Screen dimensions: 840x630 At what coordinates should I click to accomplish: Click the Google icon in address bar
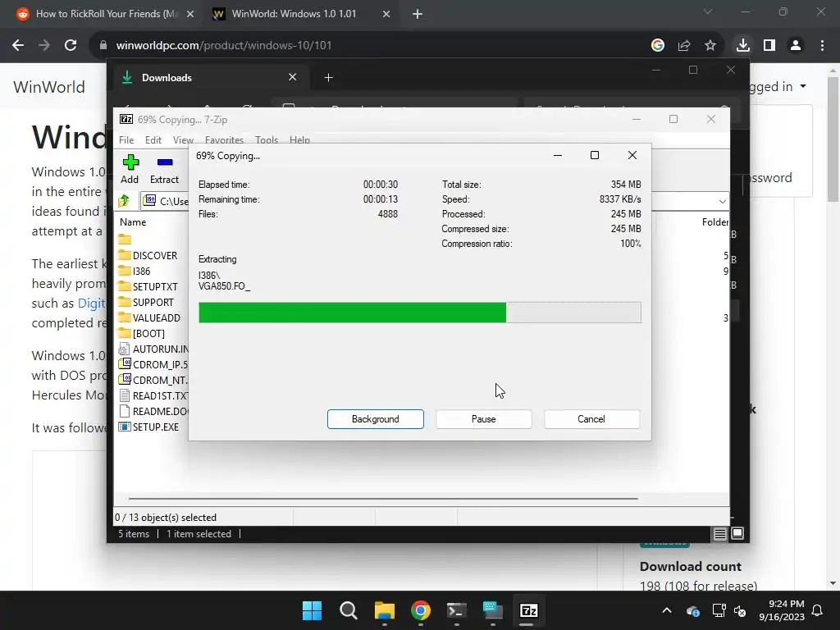pyautogui.click(x=658, y=46)
